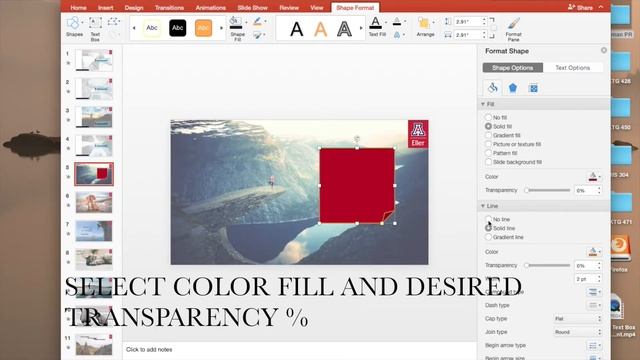
Task: Open the Join type dropdown
Action: (x=578, y=332)
